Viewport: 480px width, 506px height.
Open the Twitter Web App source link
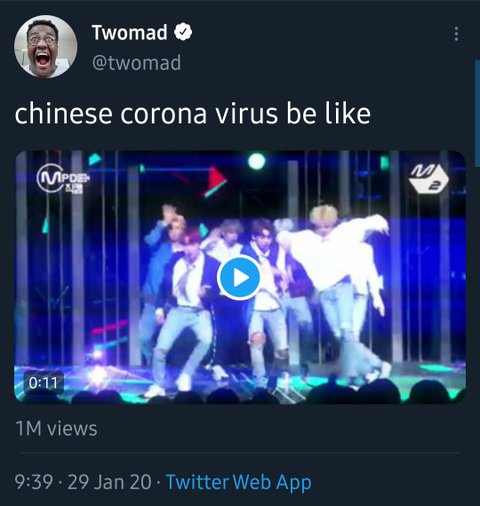[x=239, y=482]
